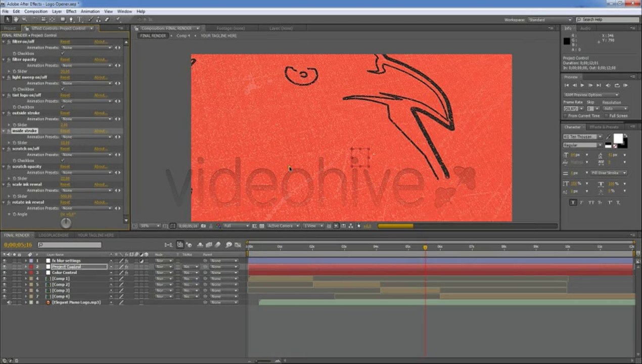Open Parent dropdown for Color Control layer
The image size is (642, 364).
[x=224, y=272]
